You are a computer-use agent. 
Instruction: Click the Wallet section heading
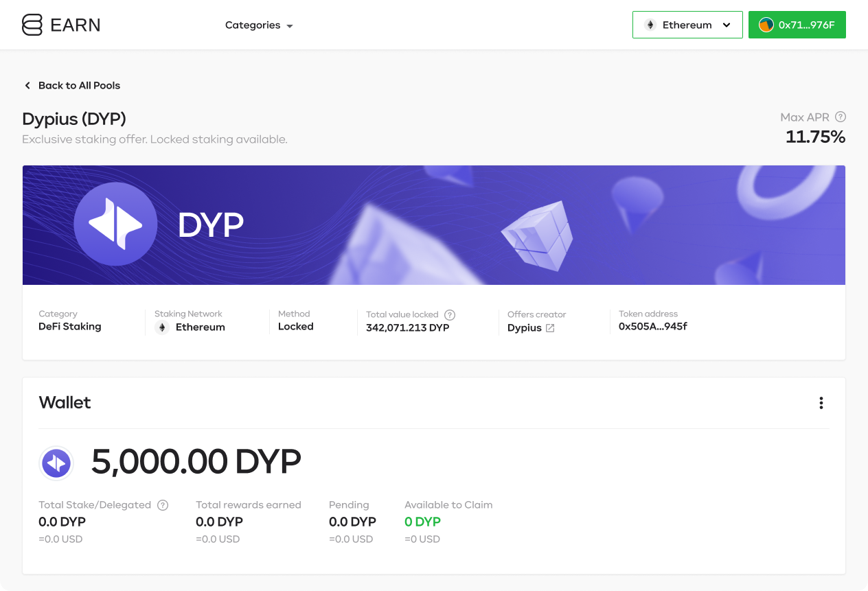coord(65,402)
